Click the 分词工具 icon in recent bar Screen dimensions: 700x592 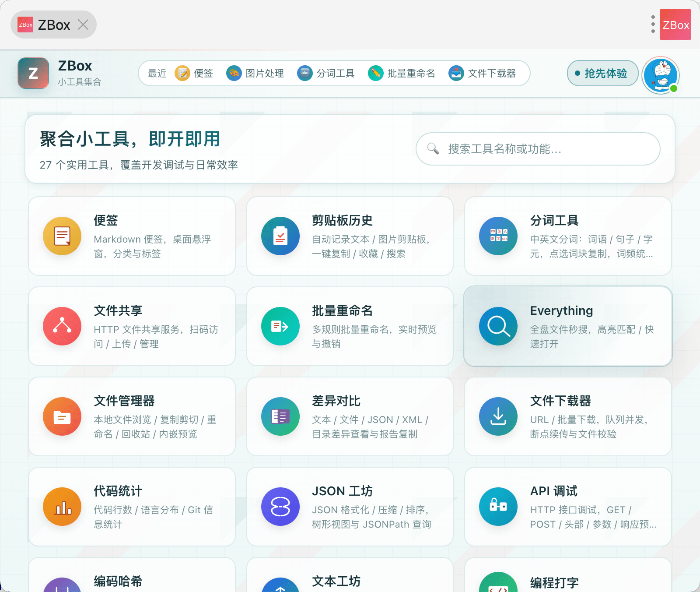coord(305,73)
